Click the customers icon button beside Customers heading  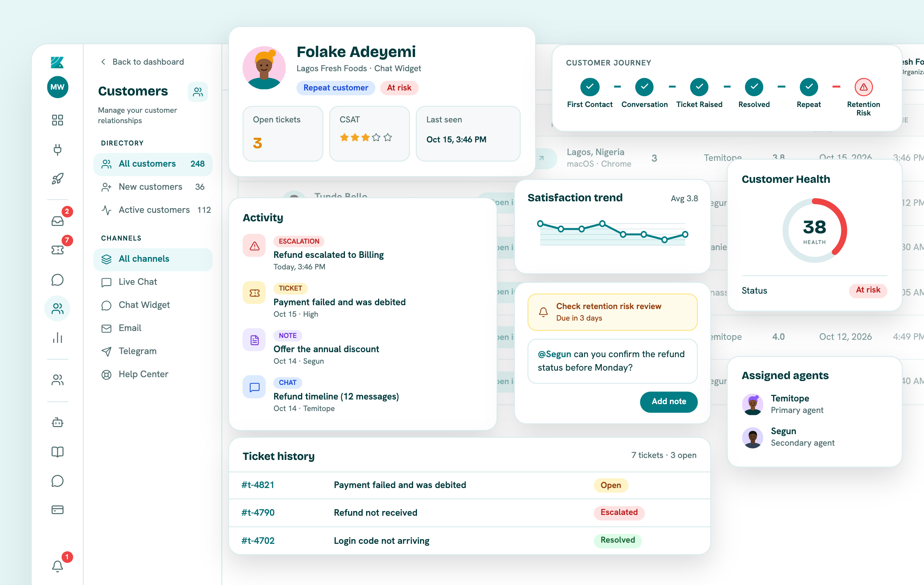(198, 92)
